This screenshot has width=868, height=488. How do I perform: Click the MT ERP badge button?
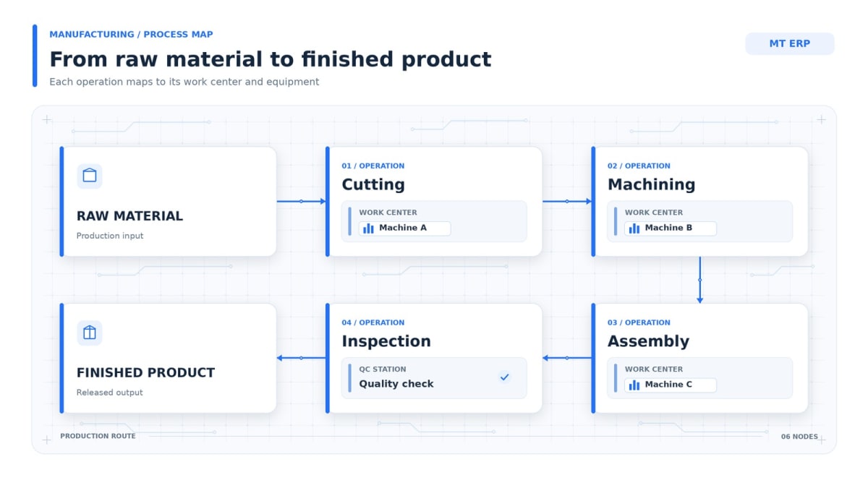(x=790, y=43)
